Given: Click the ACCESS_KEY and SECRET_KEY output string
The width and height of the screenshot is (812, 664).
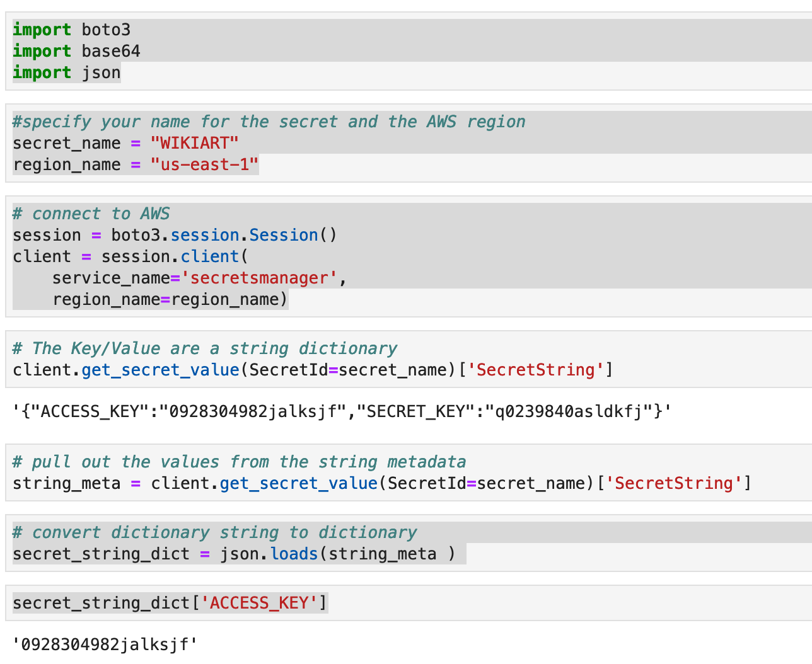Looking at the screenshot, I should 342,411.
